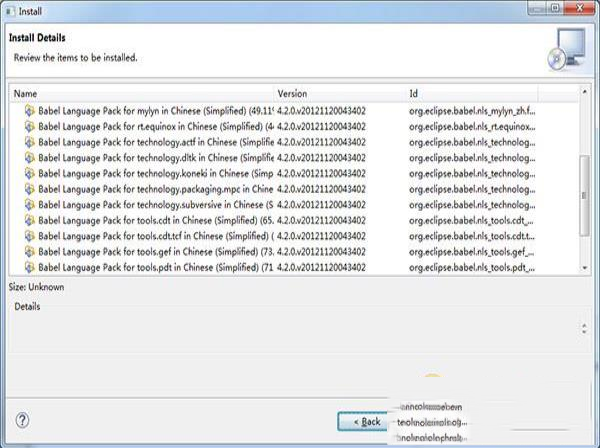Select Babel pack for technology.subversive
This screenshot has width=600, height=448.
click(155, 205)
